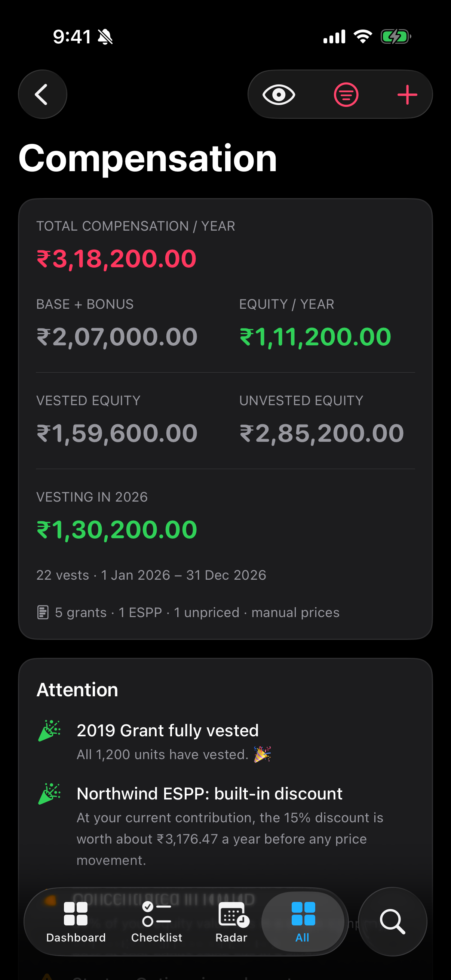Open the Equity / Year value ₹1,11,200.00
Image resolution: width=451 pixels, height=980 pixels.
pyautogui.click(x=315, y=337)
